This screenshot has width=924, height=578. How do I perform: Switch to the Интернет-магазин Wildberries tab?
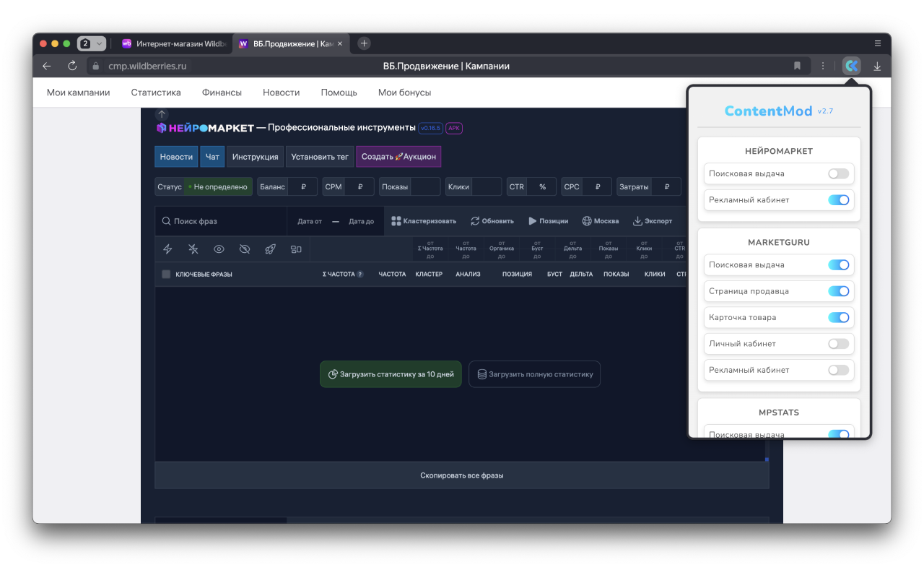click(173, 43)
